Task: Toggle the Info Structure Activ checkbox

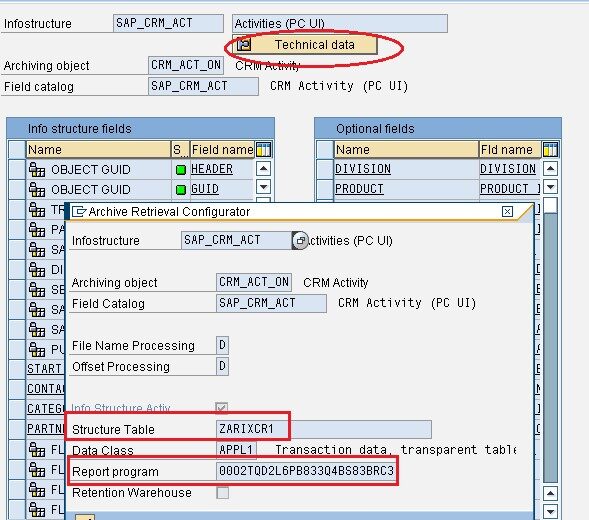Action: [x=222, y=408]
